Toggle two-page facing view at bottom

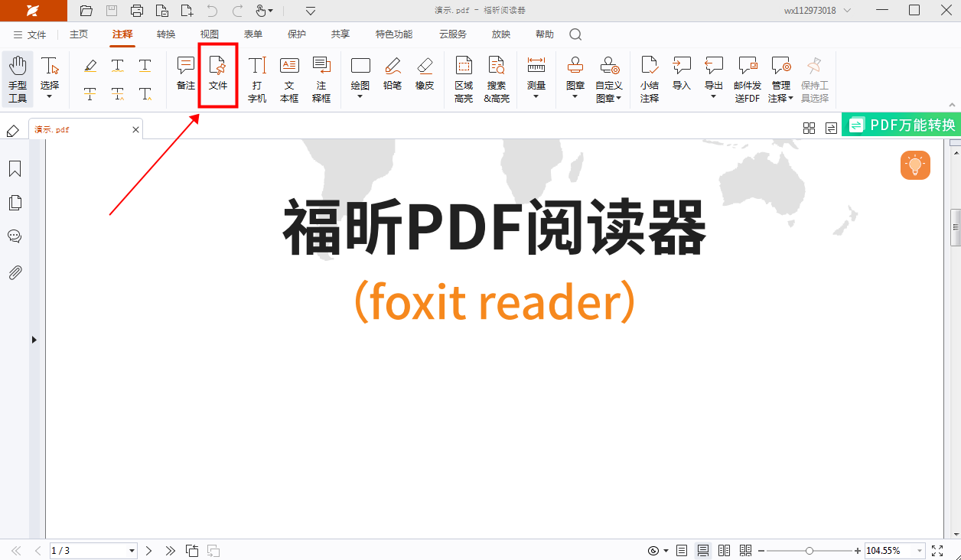click(724, 550)
